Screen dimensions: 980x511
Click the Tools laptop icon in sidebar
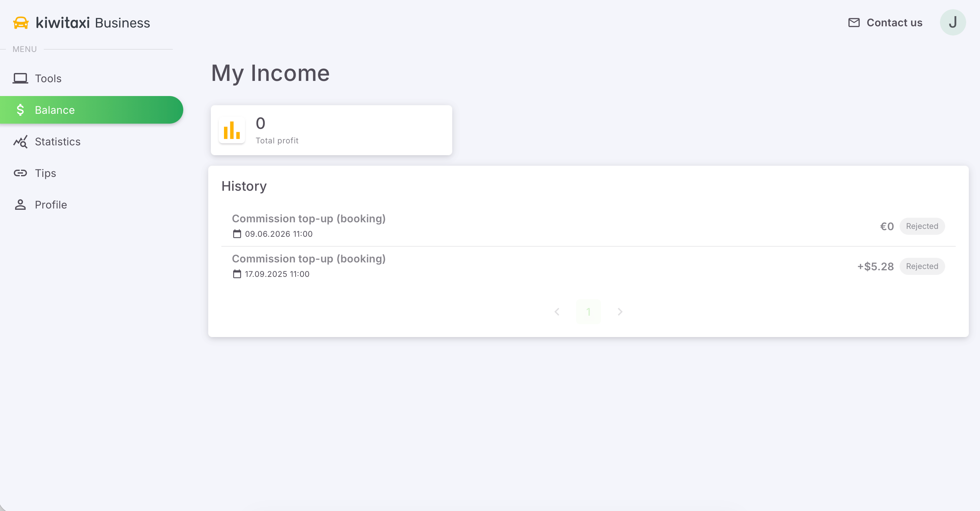tap(20, 79)
